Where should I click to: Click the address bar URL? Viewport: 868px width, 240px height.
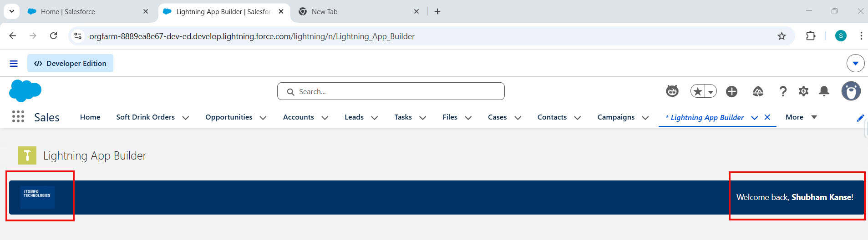pos(252,36)
